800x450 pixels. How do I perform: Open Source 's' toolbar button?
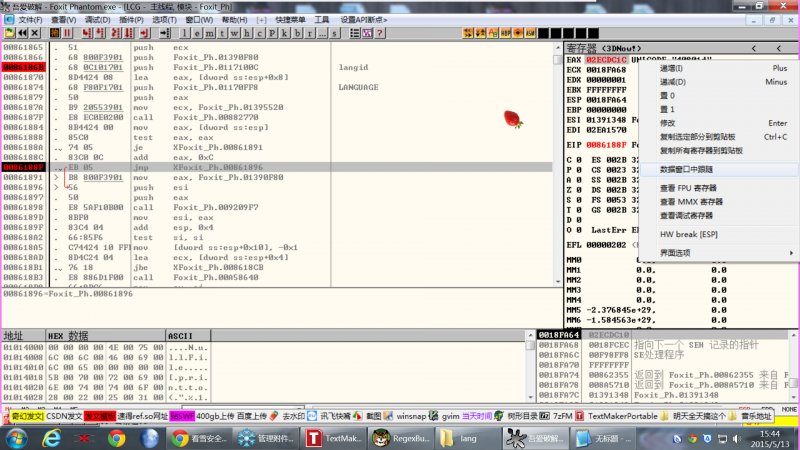coord(335,33)
